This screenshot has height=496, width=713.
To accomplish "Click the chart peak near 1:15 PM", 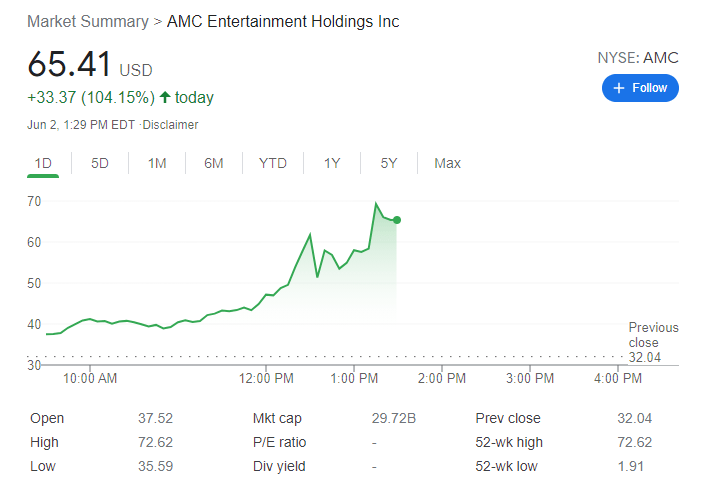I will point(376,204).
